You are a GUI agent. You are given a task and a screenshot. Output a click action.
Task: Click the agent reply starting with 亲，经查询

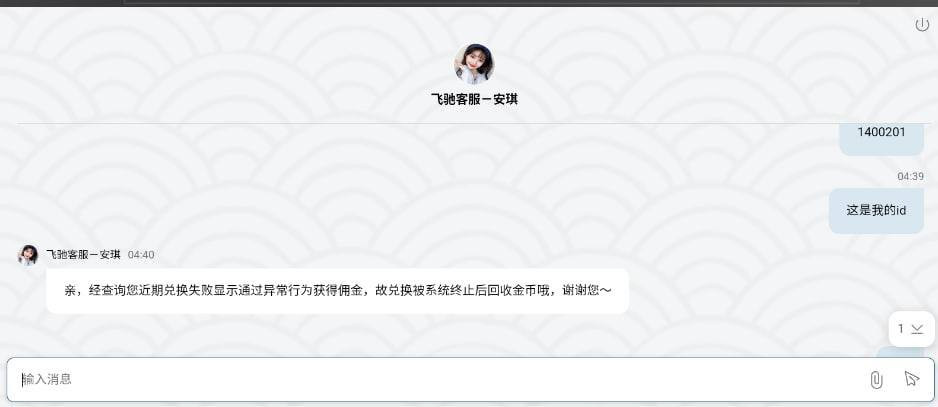337,291
